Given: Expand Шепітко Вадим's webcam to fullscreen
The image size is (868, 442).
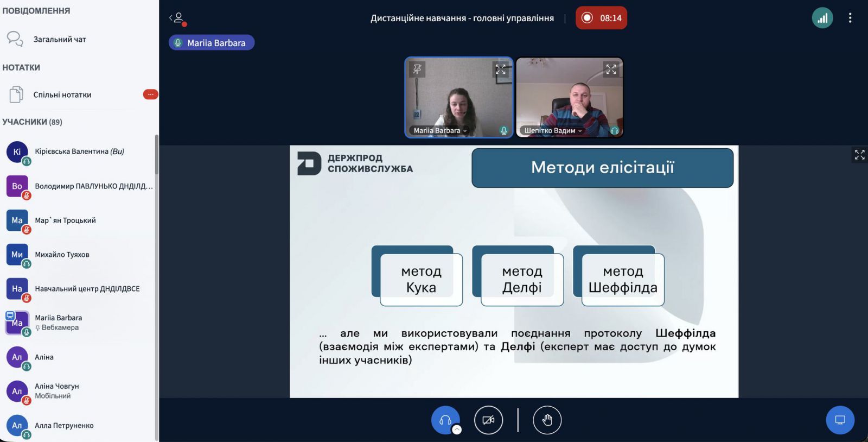Looking at the screenshot, I should coord(611,69).
